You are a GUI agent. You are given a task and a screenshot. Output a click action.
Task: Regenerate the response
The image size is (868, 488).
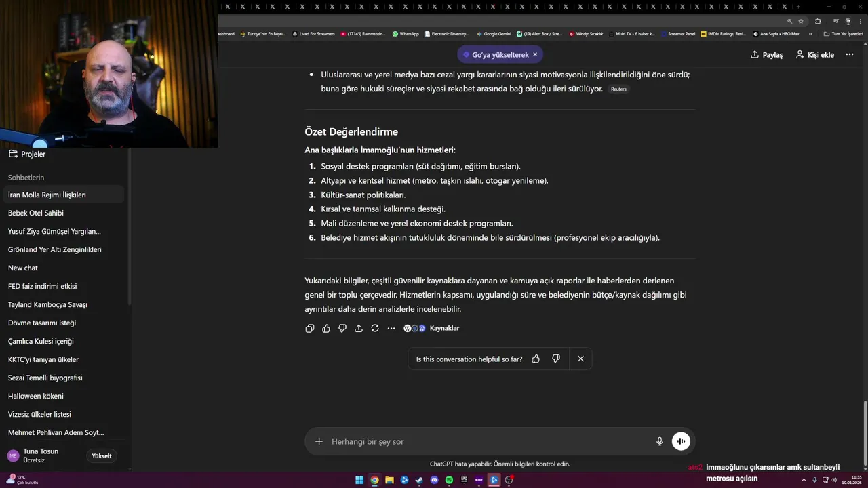[x=375, y=328]
